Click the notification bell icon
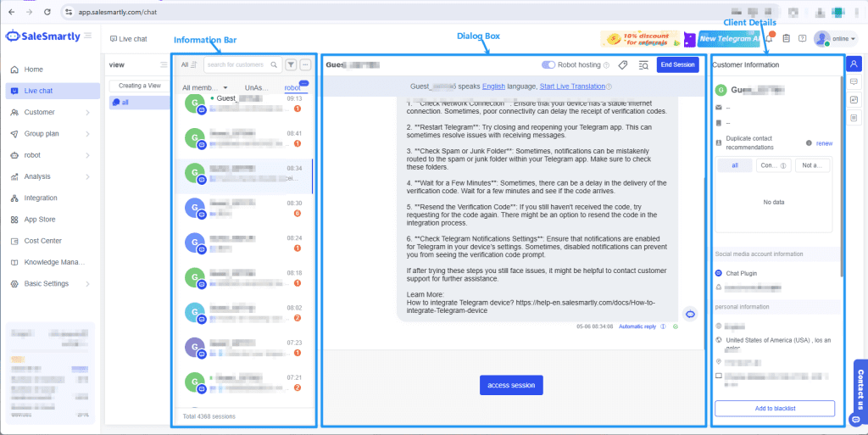The width and height of the screenshot is (868, 435). tap(770, 39)
